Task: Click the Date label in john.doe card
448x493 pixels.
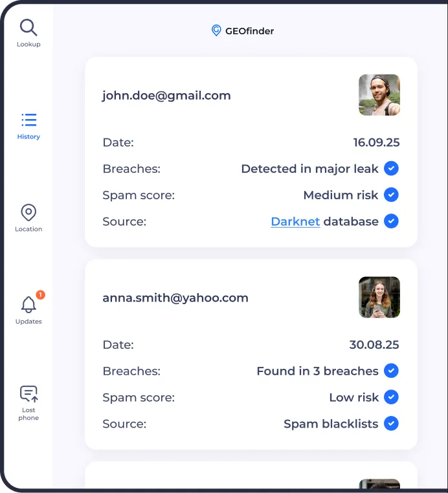Action: tap(118, 142)
